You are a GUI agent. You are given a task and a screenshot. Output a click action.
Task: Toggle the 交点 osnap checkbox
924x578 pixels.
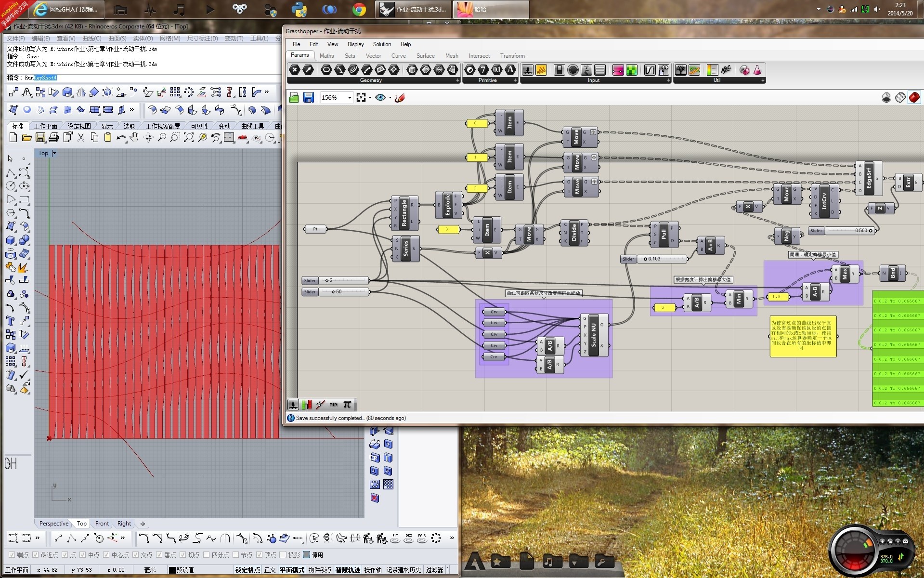(x=136, y=555)
